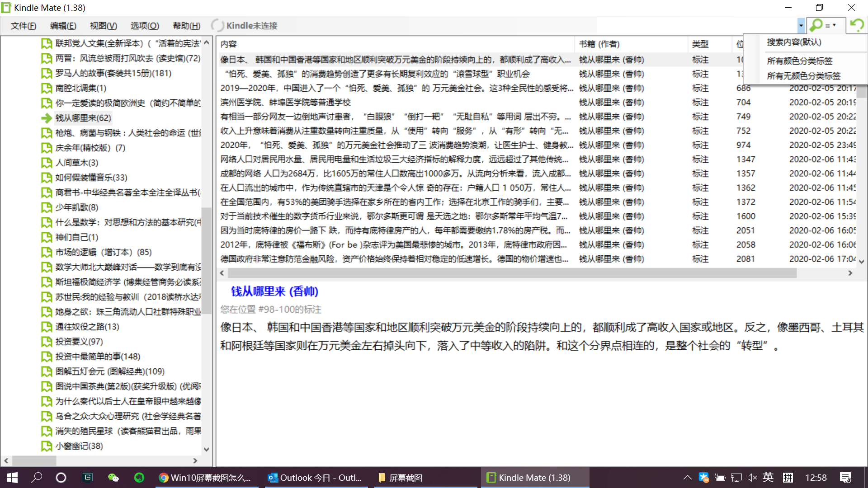This screenshot has width=868, height=488.
Task: Open the search box history dropdown arrow
Action: pos(801,26)
